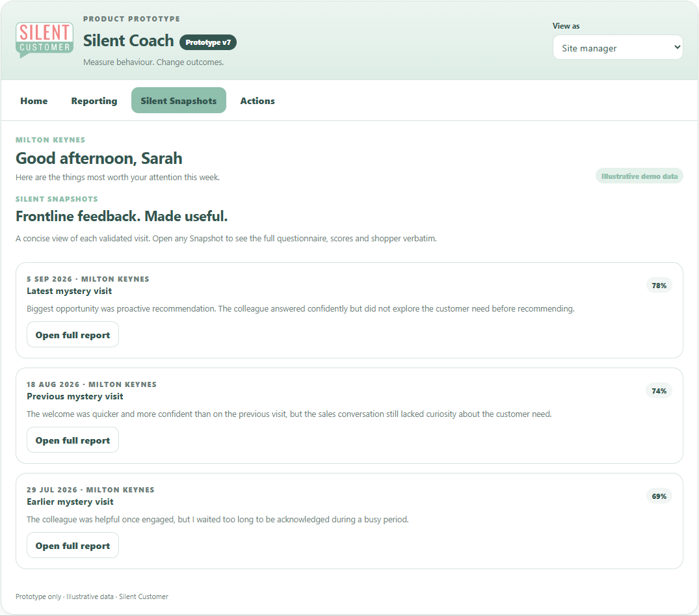Click the footer 'Prototype only · Illustrative data' text

coord(92,596)
